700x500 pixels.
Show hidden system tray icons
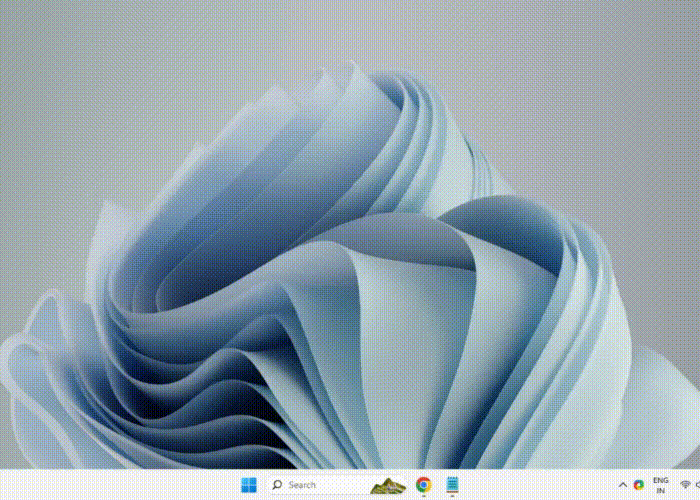623,485
